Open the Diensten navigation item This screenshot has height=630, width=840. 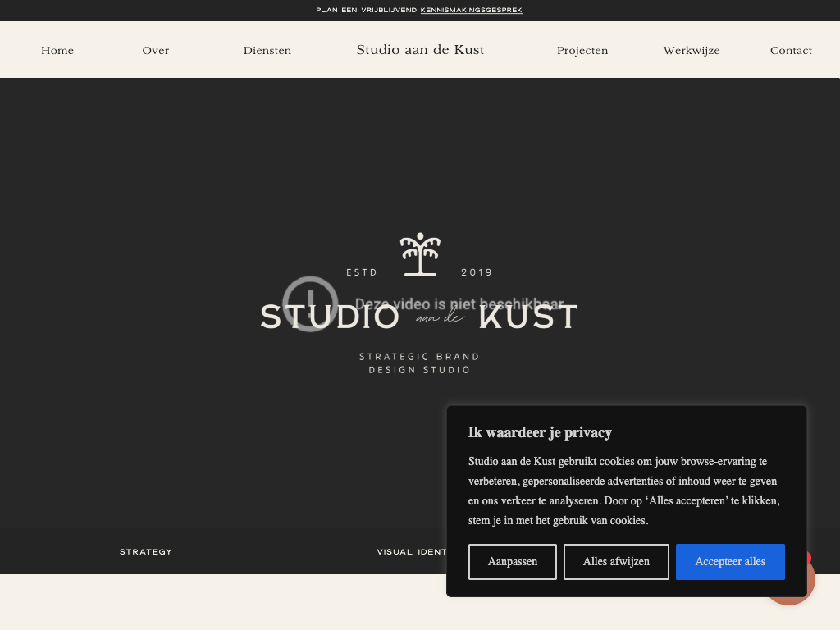(x=267, y=51)
